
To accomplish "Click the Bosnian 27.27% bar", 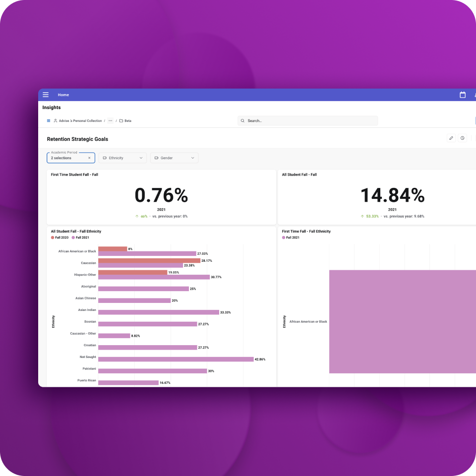I will point(148,324).
